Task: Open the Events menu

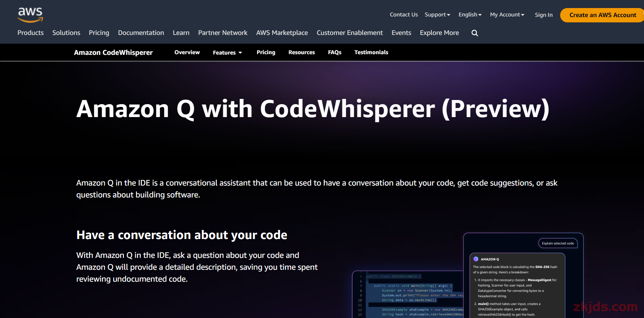Action: click(x=401, y=33)
